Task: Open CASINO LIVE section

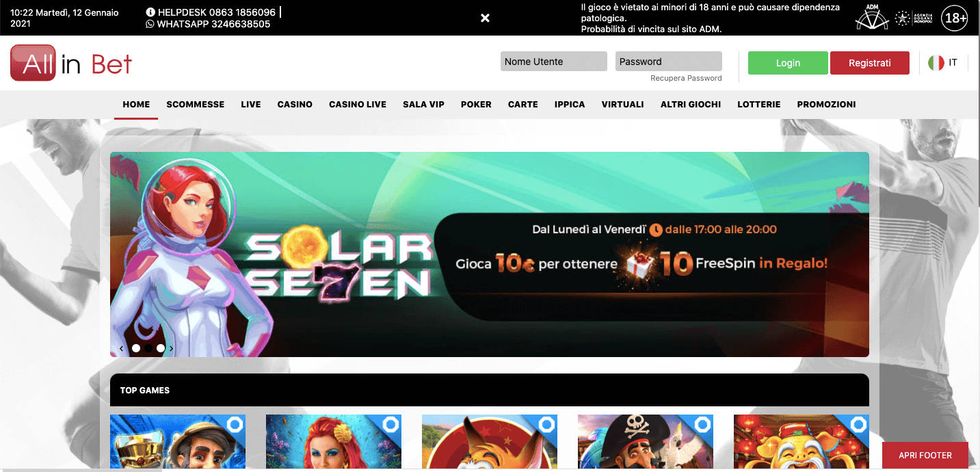Action: tap(358, 105)
